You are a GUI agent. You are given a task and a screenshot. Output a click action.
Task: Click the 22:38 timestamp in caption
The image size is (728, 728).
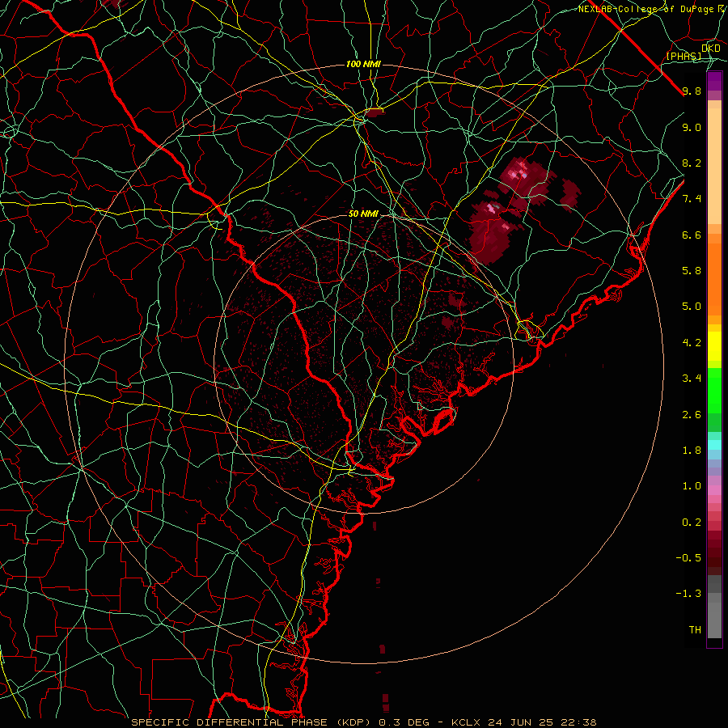click(x=578, y=722)
